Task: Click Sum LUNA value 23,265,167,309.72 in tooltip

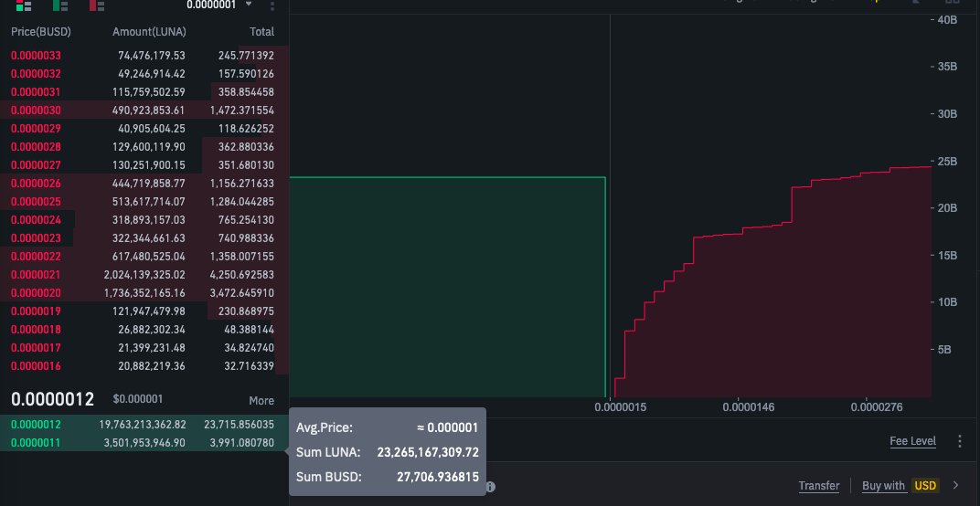Action: 428,452
